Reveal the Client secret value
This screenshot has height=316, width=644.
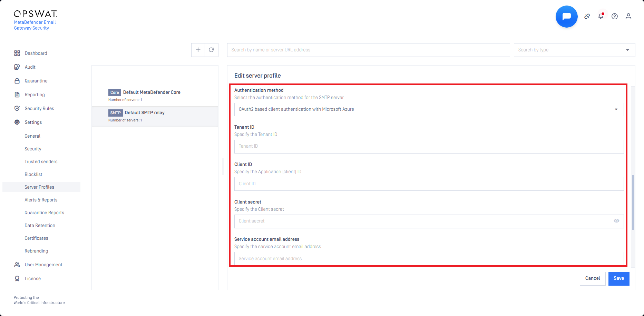616,221
